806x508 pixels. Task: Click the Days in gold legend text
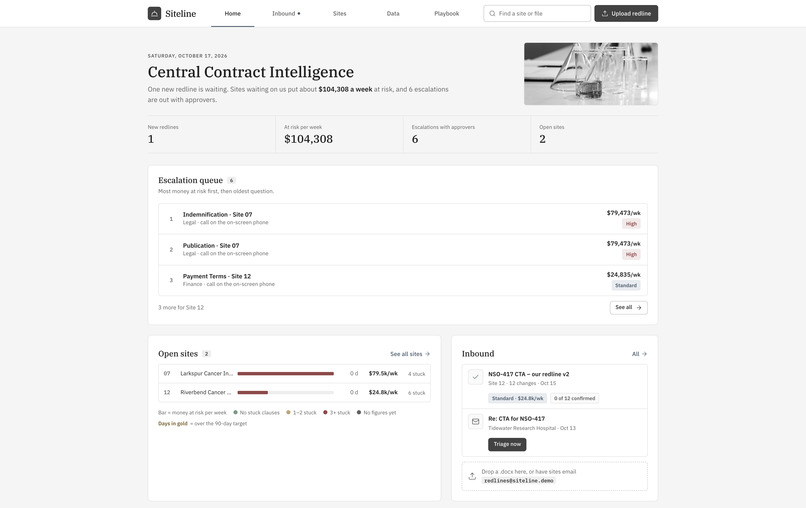[x=173, y=424]
